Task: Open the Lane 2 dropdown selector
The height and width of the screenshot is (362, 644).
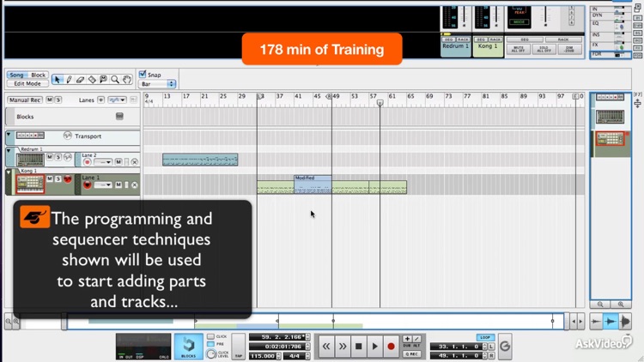Action: tap(103, 162)
